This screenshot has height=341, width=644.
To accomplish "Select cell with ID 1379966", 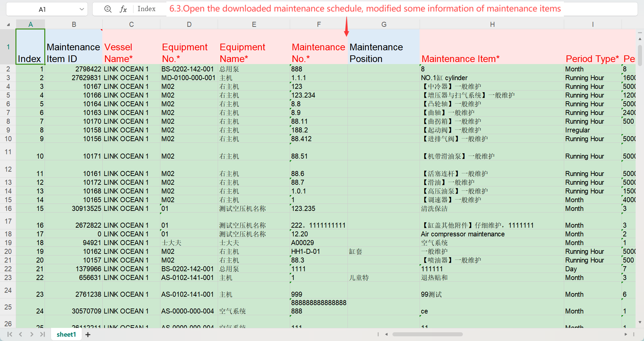I will coord(74,269).
